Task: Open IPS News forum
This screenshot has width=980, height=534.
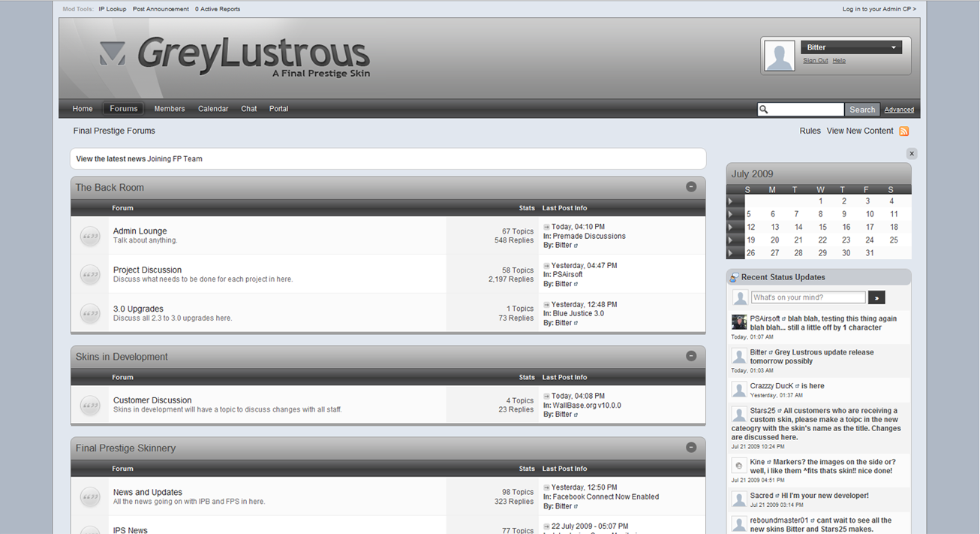Action: (x=131, y=530)
